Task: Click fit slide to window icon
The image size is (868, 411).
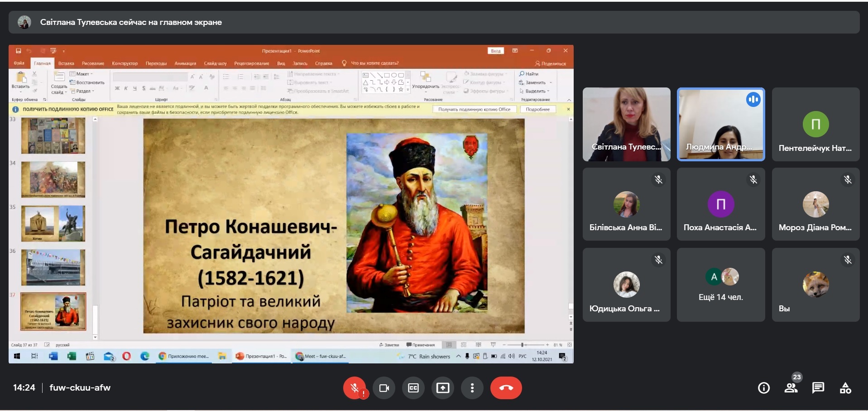Action: click(569, 345)
